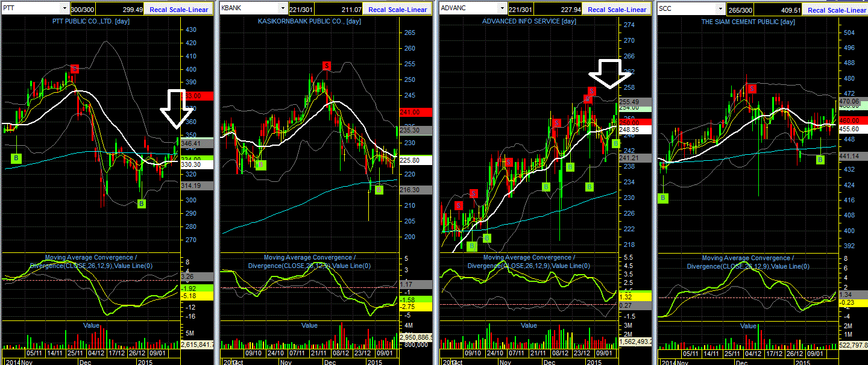Click the PTT PUBLIC CO.,LTD. [day] title
This screenshot has width=868, height=365.
pos(90,22)
